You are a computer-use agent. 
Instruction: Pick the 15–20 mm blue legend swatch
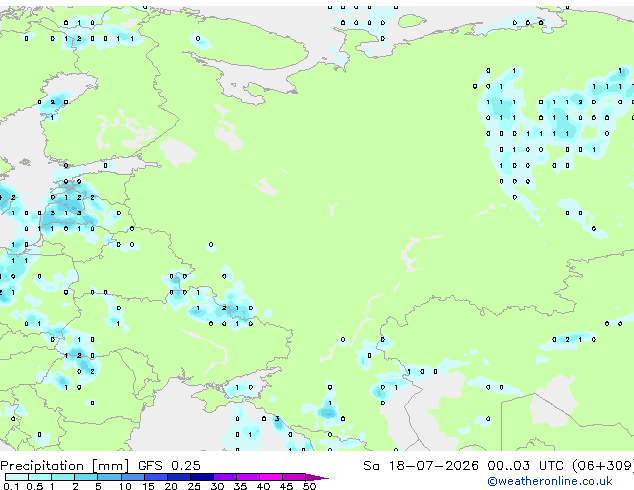(x=156, y=477)
